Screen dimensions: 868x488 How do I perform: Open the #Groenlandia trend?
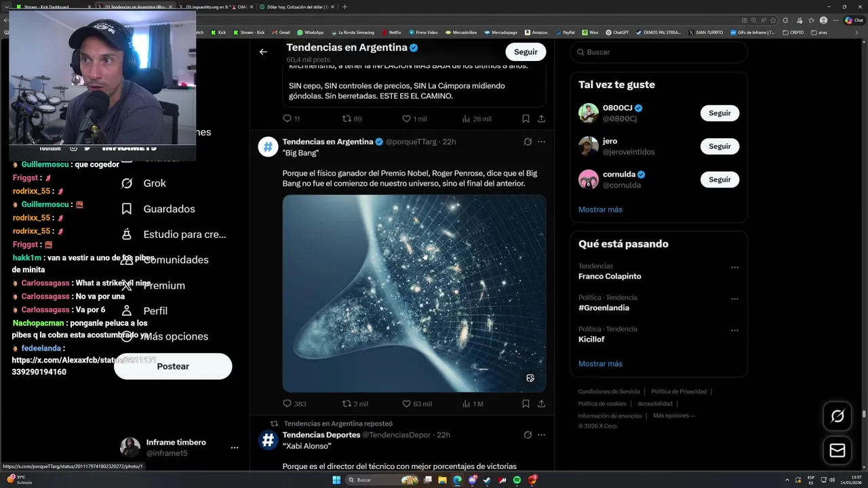pyautogui.click(x=604, y=308)
